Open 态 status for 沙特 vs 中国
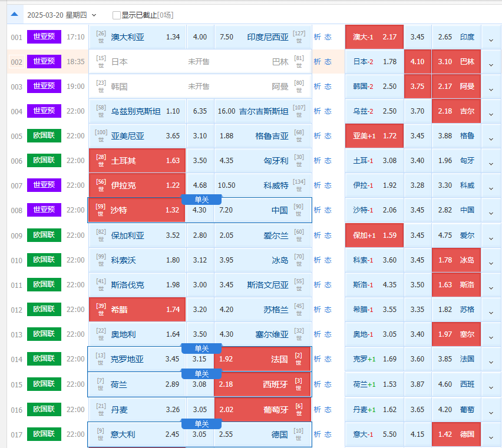 (x=328, y=210)
